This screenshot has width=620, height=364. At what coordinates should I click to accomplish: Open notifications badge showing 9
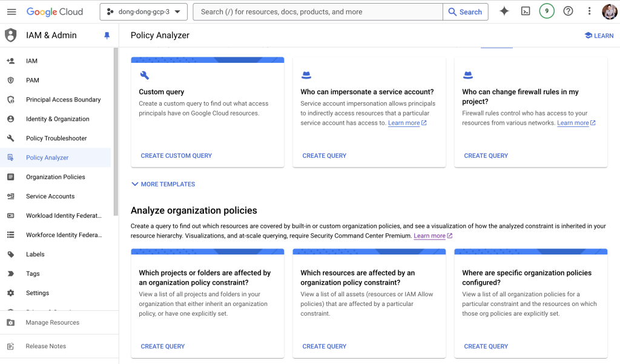click(x=547, y=11)
